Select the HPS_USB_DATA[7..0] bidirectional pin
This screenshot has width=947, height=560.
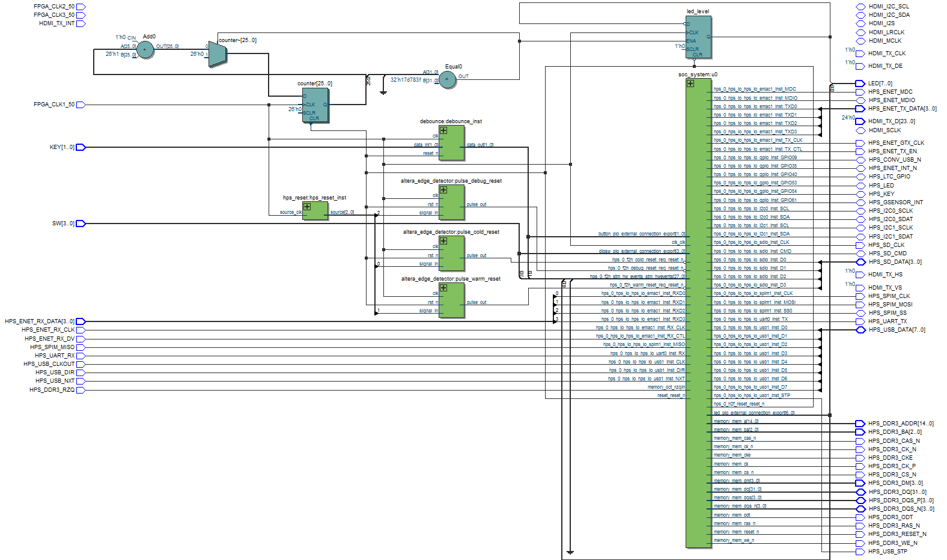click(860, 330)
